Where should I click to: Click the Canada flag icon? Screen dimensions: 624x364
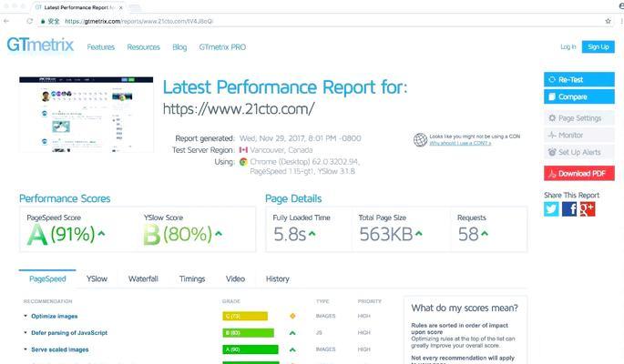(x=243, y=150)
